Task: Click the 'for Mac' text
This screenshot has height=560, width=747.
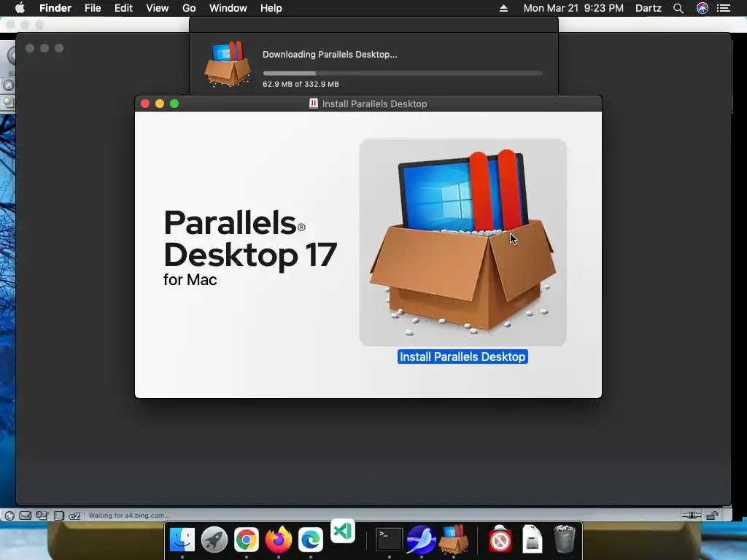Action: [x=190, y=279]
